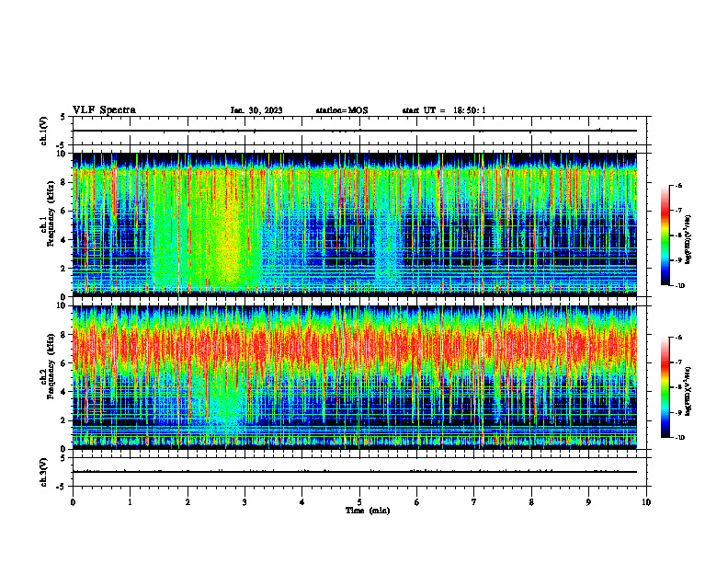Click the ch.1 color bar "-6" label
This screenshot has height=563, width=728.
tap(678, 186)
